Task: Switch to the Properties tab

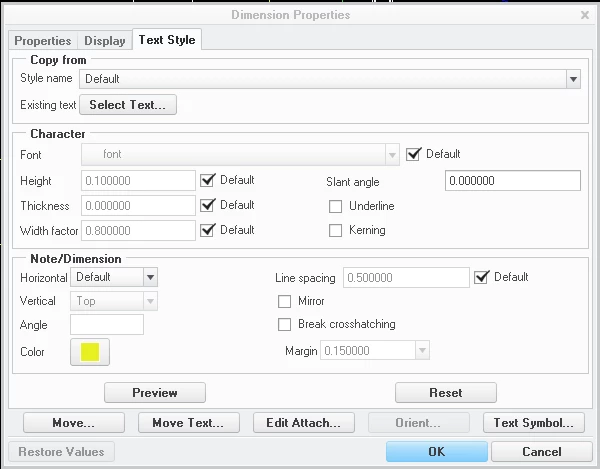Action: 43,41
